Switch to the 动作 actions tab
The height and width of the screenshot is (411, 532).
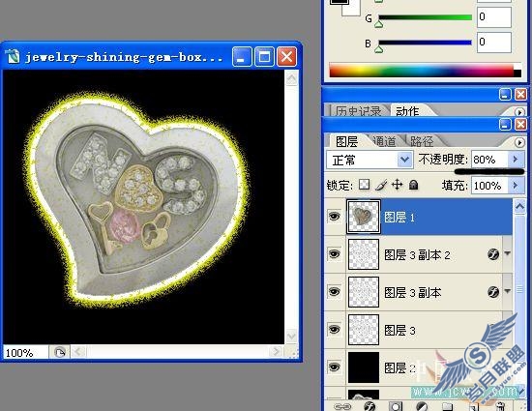pyautogui.click(x=407, y=111)
